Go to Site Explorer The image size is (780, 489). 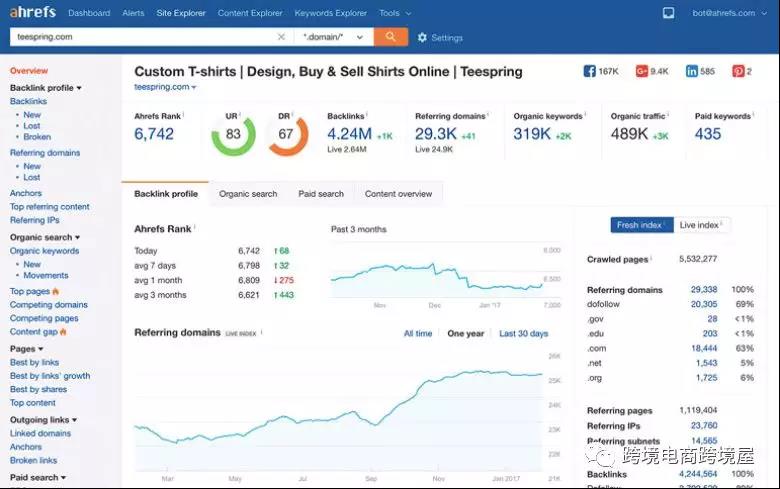pyautogui.click(x=181, y=13)
